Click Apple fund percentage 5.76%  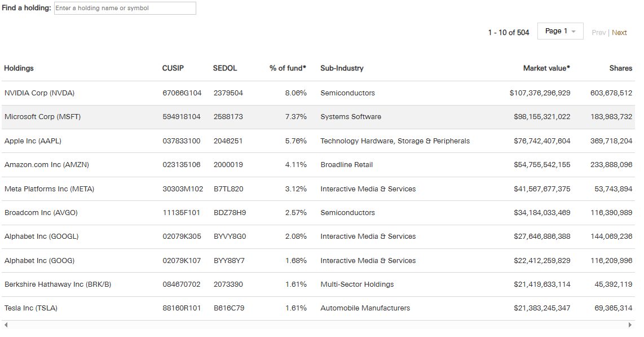[x=295, y=141]
